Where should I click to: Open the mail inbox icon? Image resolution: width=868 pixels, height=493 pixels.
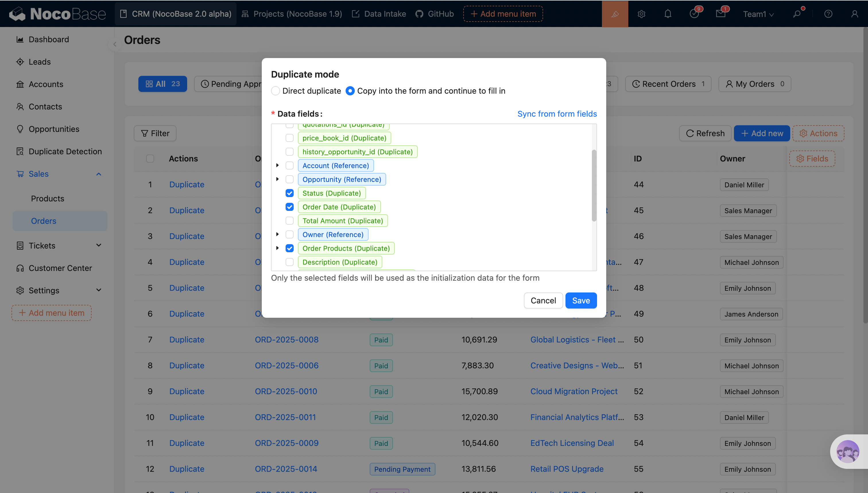point(720,14)
